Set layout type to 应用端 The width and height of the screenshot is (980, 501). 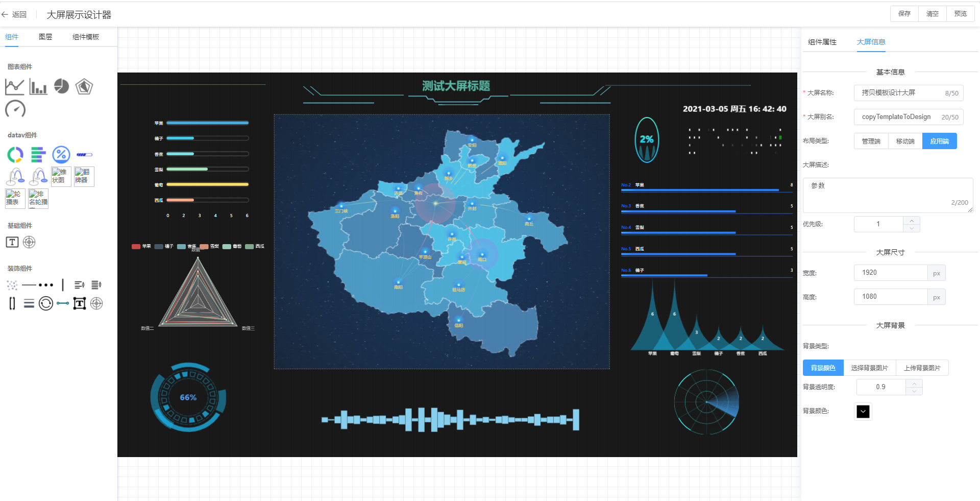point(940,141)
